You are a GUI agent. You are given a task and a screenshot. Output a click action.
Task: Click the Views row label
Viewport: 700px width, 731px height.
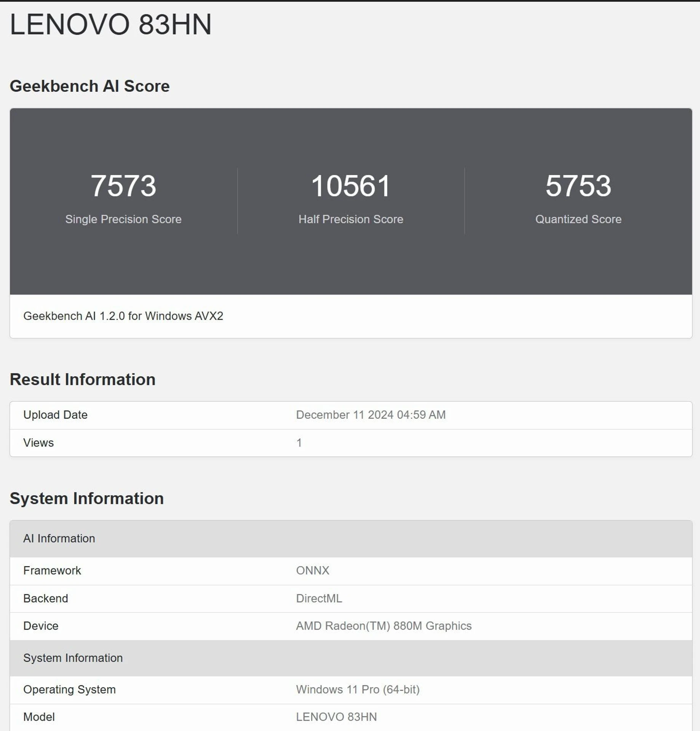click(x=38, y=443)
